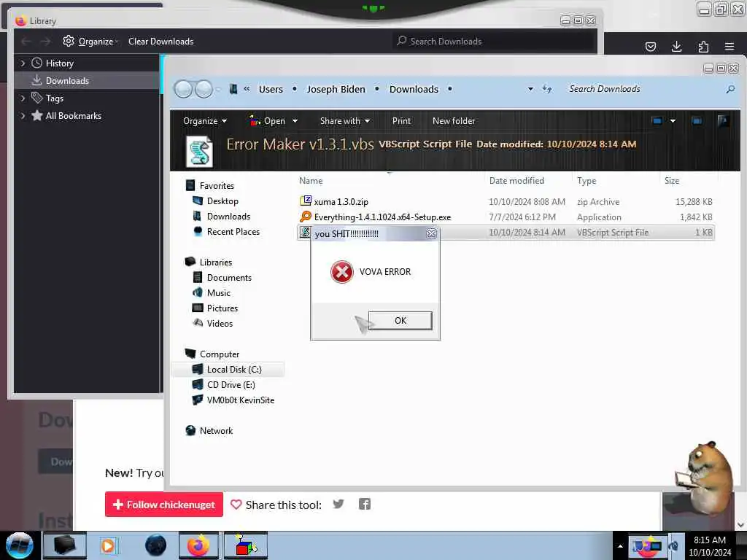Click Firefox Pocket save icon
747x560 pixels.
click(x=650, y=46)
